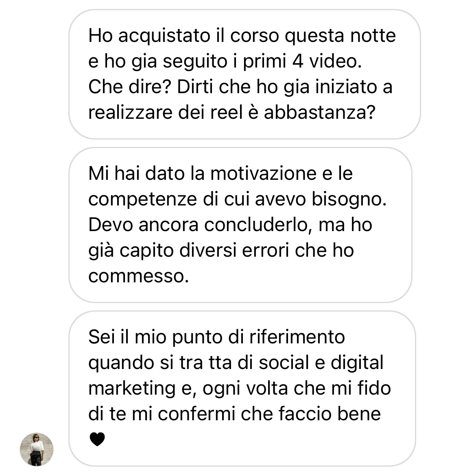Select the message starting 'Mi hai dato'
Viewport: 476px width, 476px height.
click(240, 225)
